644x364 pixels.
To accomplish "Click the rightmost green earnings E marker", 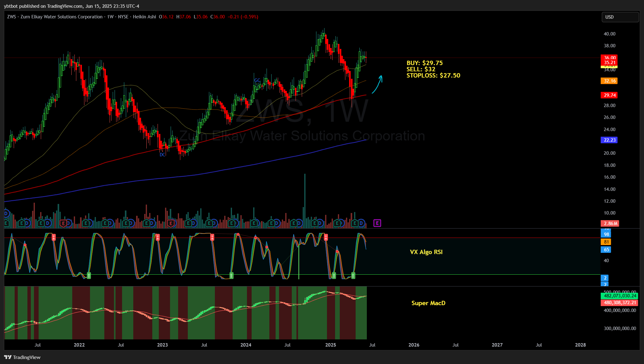I will tap(354, 223).
